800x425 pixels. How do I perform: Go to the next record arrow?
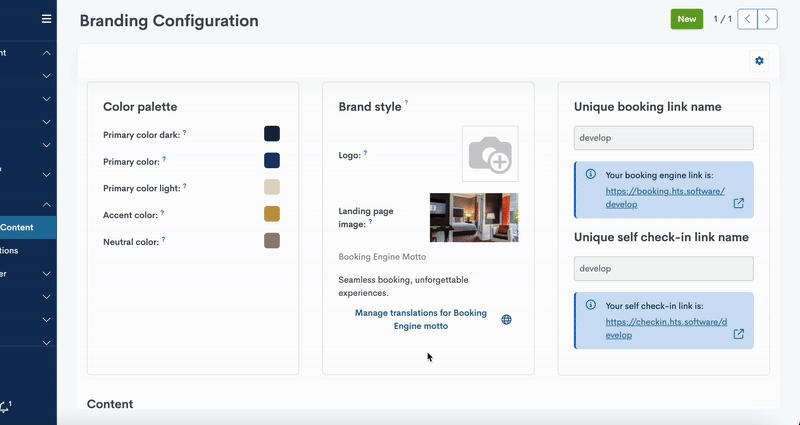pyautogui.click(x=767, y=19)
